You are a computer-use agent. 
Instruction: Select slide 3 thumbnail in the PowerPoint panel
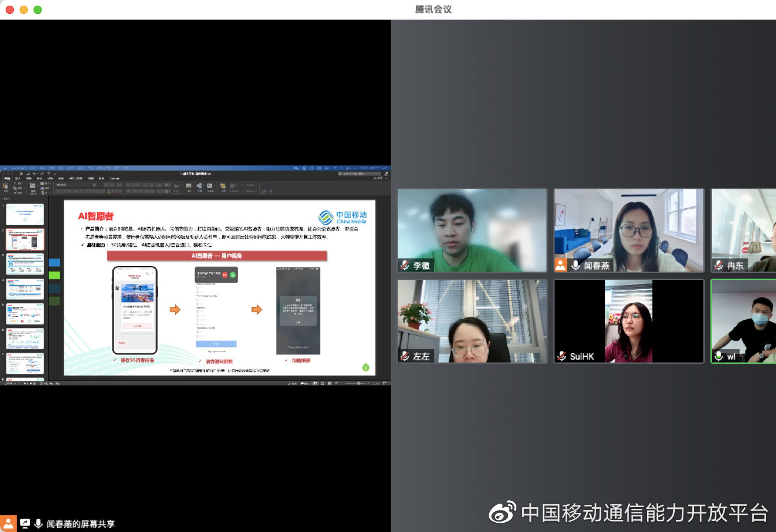pyautogui.click(x=25, y=264)
